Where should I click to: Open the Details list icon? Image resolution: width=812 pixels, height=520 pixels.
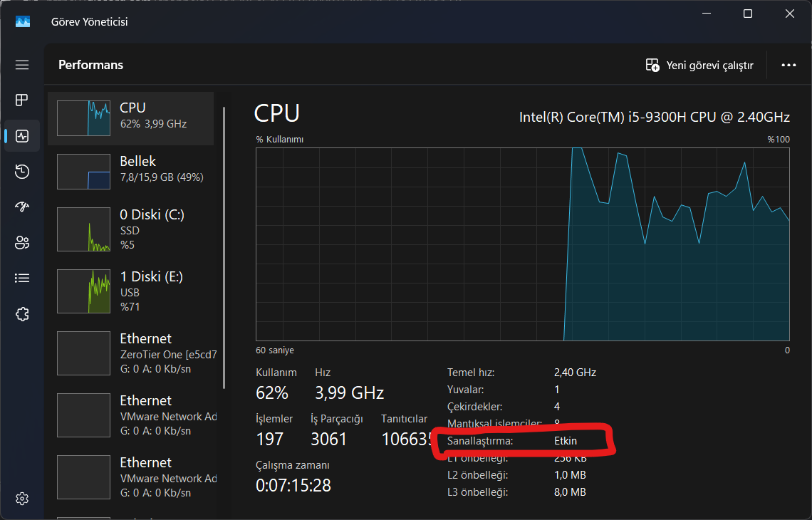(x=22, y=278)
